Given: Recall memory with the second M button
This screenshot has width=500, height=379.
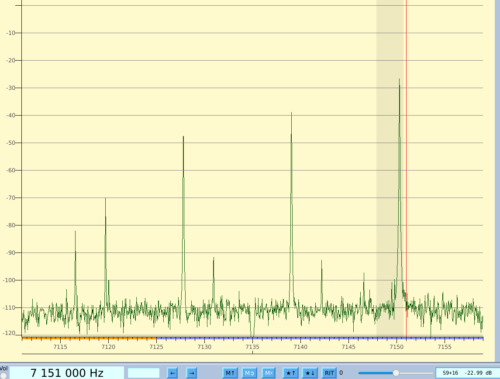Looking at the screenshot, I should 249,373.
